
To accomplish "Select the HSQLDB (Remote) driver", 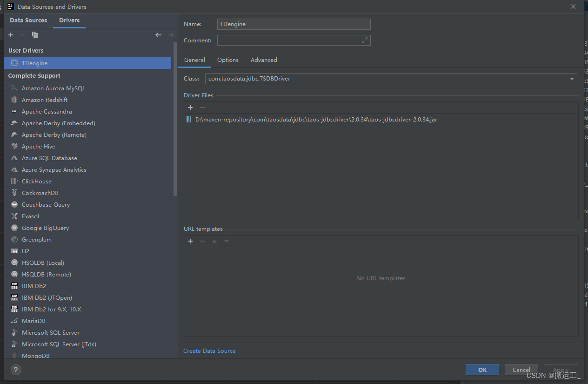I will [x=87, y=274].
